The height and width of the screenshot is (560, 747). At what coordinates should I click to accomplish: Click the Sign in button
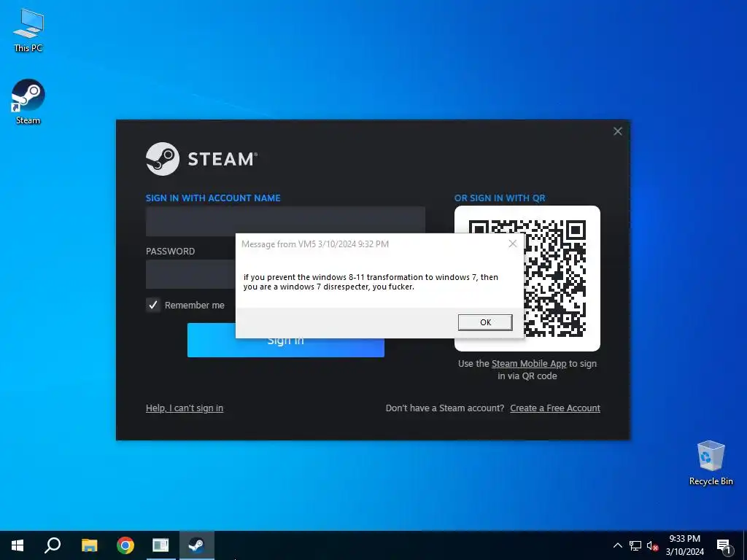tap(285, 348)
